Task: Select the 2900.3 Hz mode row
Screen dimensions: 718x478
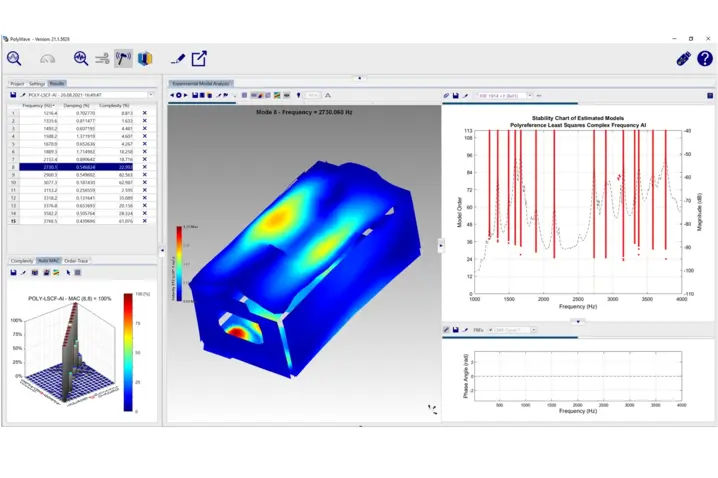Action: tap(50, 174)
